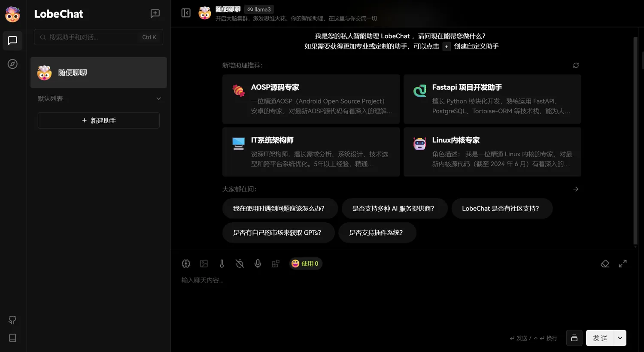Click the microphone voice input icon
The image size is (644, 352).
point(258,264)
